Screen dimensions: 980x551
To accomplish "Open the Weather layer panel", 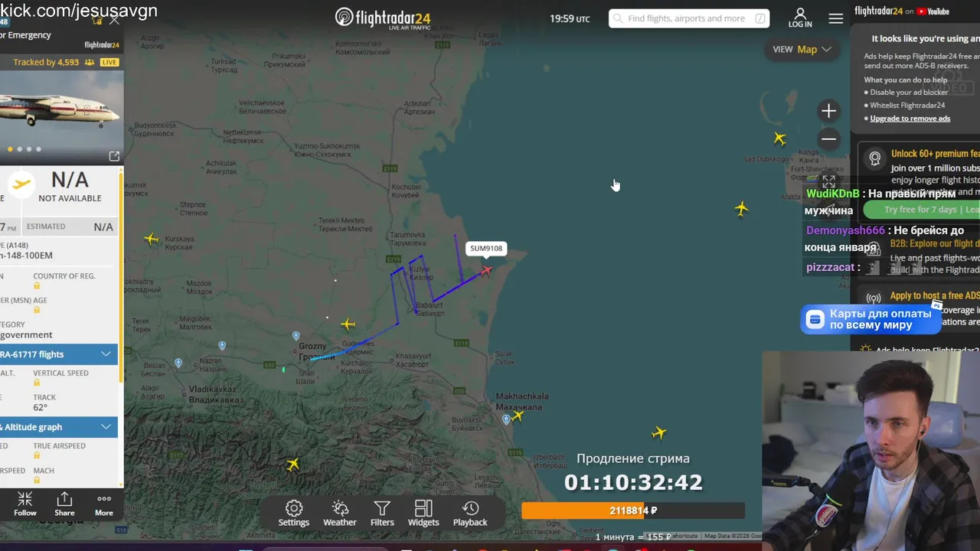I will [x=340, y=514].
